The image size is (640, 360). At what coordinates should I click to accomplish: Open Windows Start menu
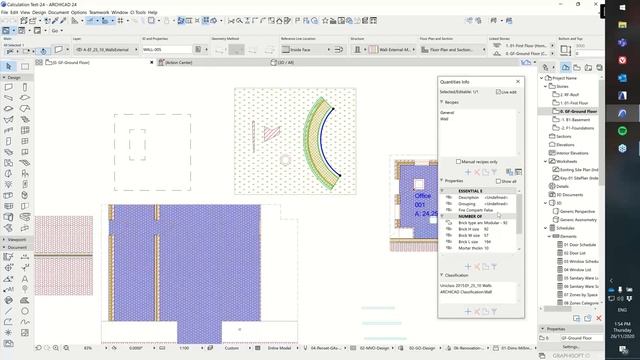click(622, 7)
